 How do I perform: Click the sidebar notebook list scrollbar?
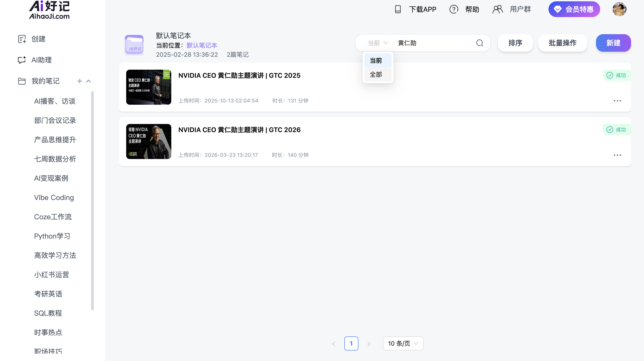click(x=92, y=201)
